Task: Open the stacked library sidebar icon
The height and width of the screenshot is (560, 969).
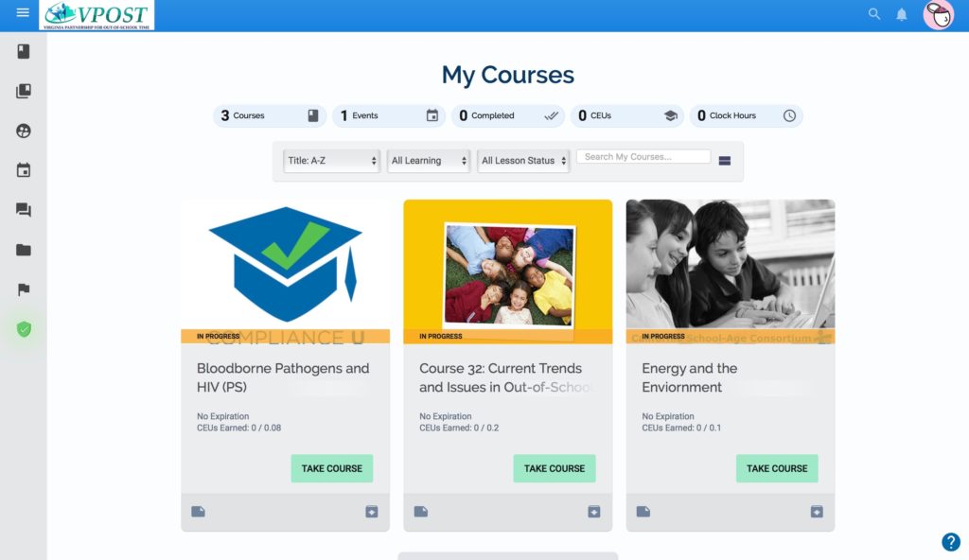Action: point(24,91)
